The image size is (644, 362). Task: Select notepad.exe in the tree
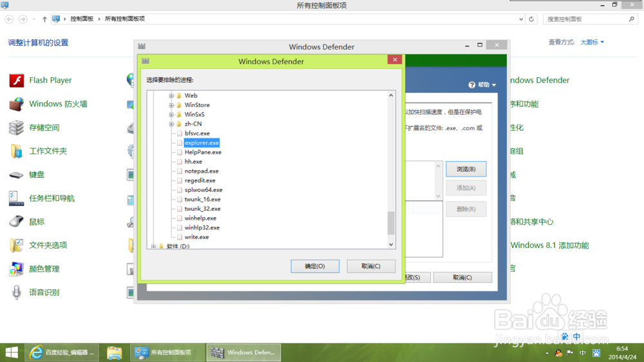tap(202, 171)
